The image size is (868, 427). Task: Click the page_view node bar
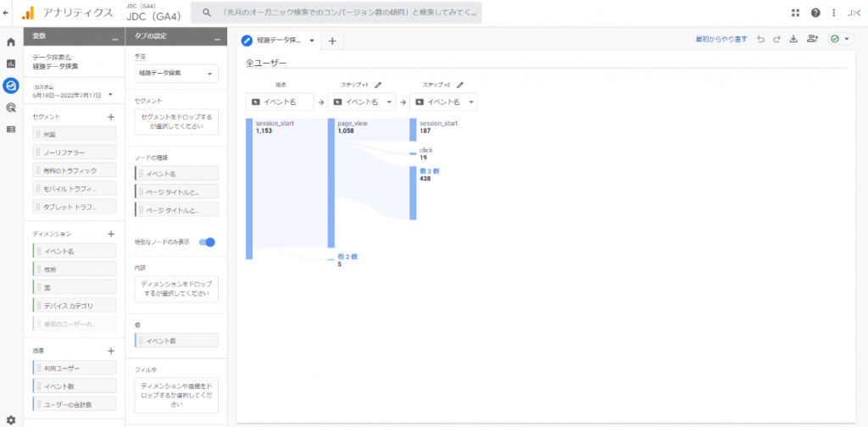click(331, 183)
